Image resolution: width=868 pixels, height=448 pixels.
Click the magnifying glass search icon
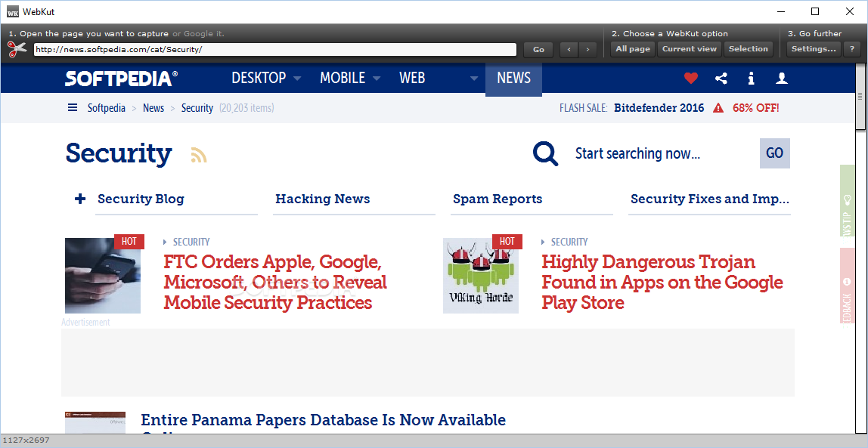[546, 153]
